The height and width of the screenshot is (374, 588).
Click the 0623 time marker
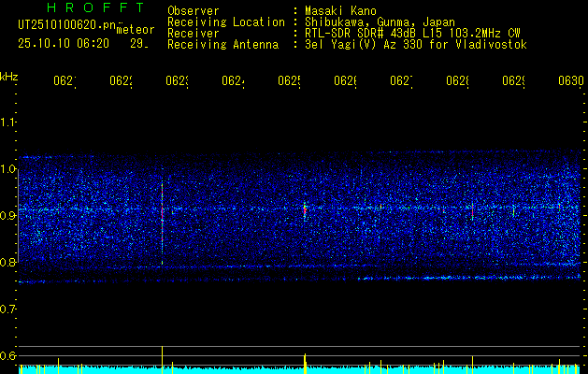177,81
